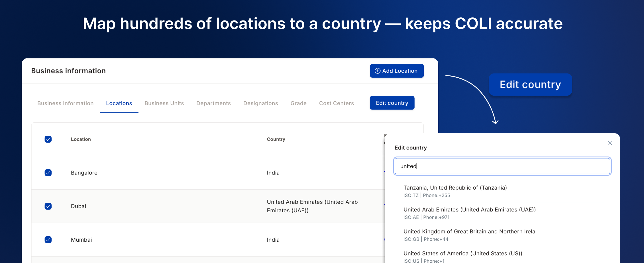Click the Country column header
Viewport: 644px width, 263px height.
pyautogui.click(x=276, y=139)
